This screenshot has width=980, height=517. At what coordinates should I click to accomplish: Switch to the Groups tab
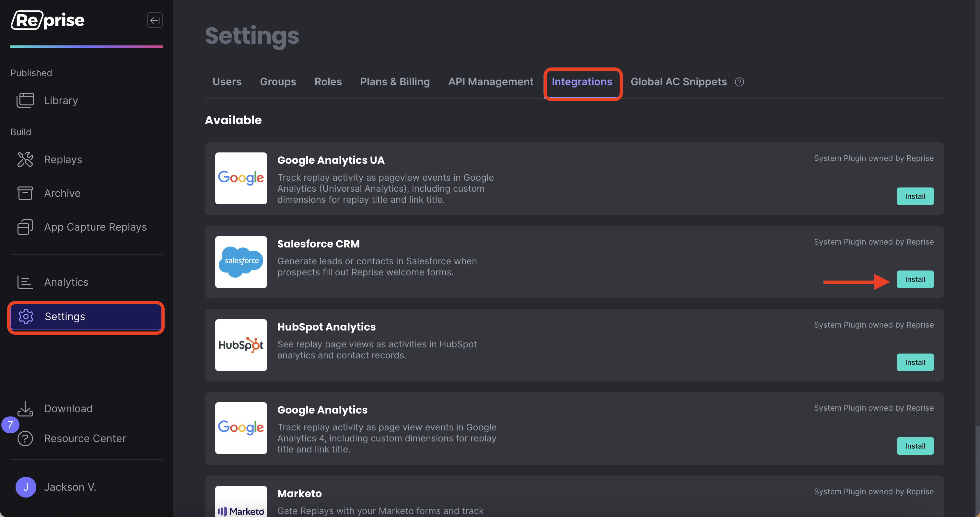(x=278, y=82)
